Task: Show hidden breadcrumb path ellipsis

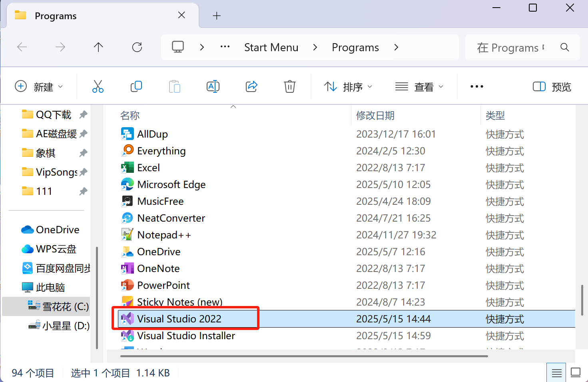Action: click(225, 47)
